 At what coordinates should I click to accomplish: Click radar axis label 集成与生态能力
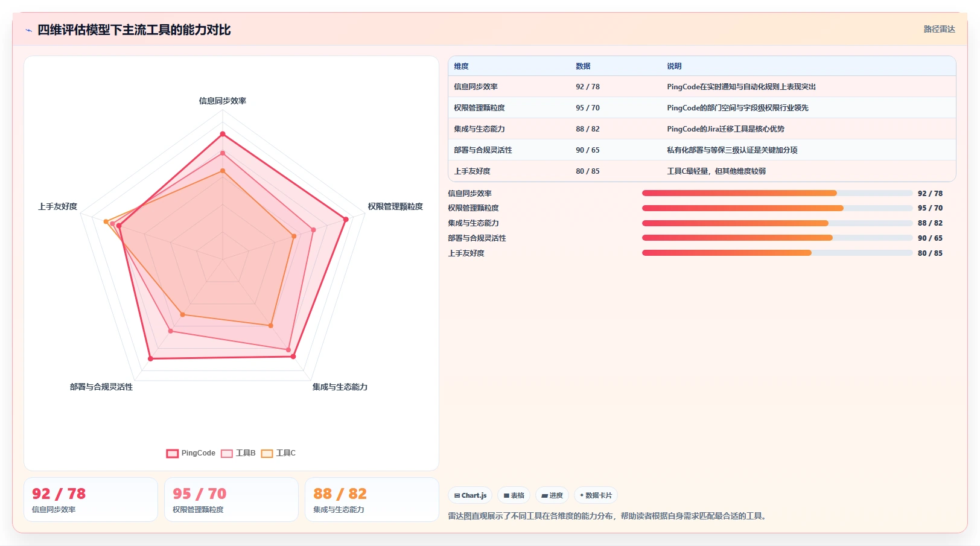click(x=340, y=387)
